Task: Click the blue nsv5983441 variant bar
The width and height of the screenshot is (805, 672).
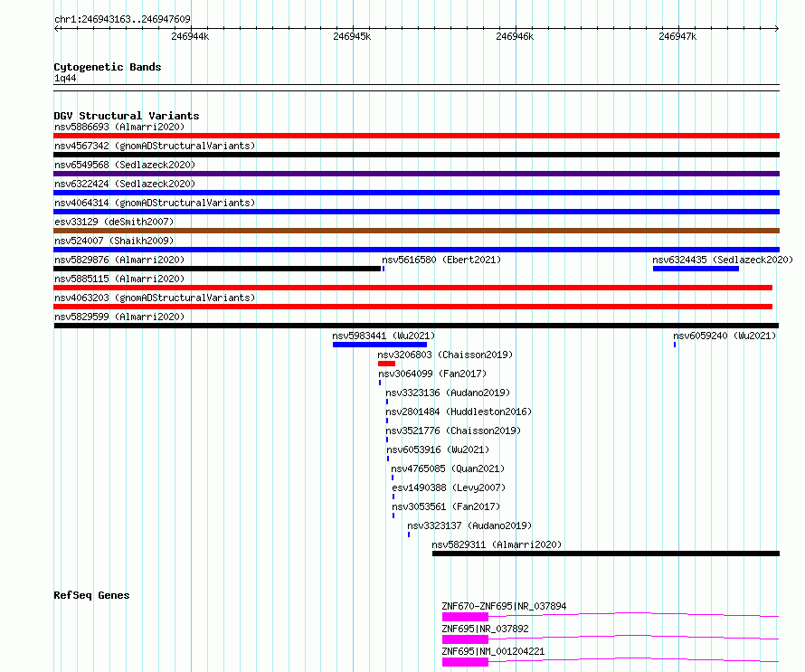Action: coord(379,345)
